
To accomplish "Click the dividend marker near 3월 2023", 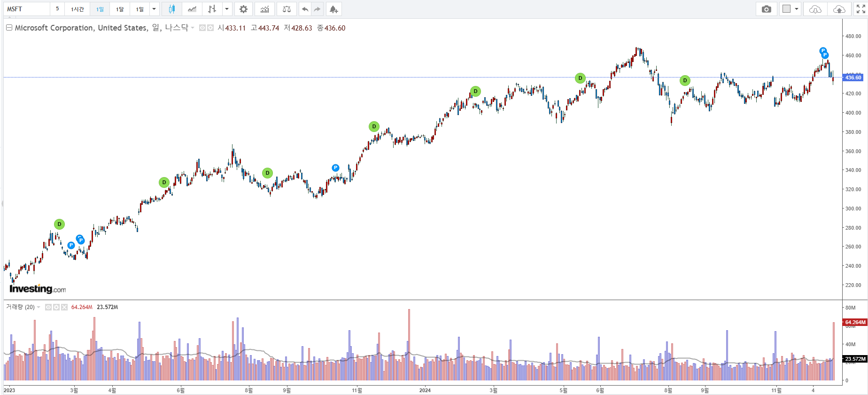I will [x=59, y=225].
